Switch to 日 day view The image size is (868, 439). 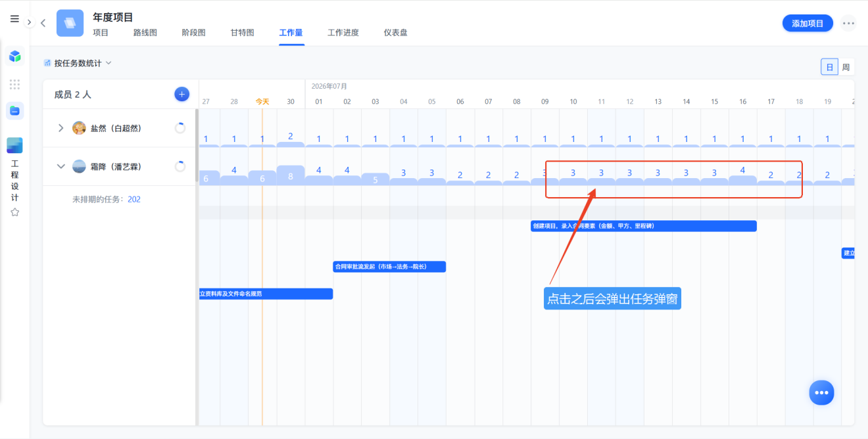[x=829, y=67]
